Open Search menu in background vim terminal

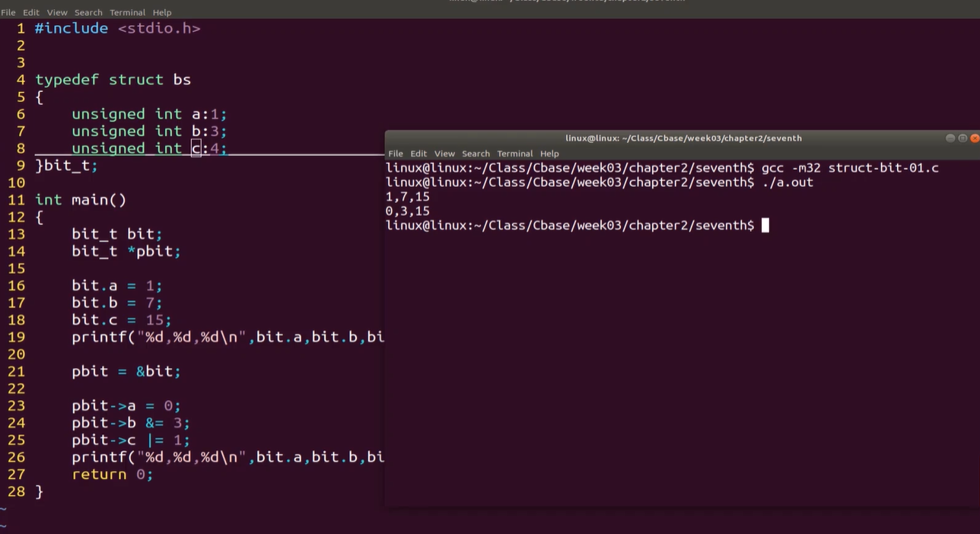tap(88, 12)
